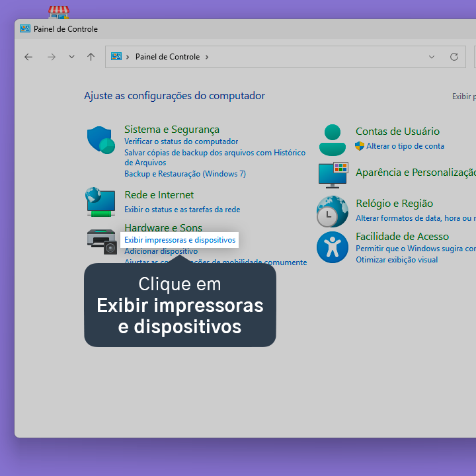Open Backup e Restauração (Windows 7)
Viewport: 476px width, 476px height.
(x=185, y=174)
